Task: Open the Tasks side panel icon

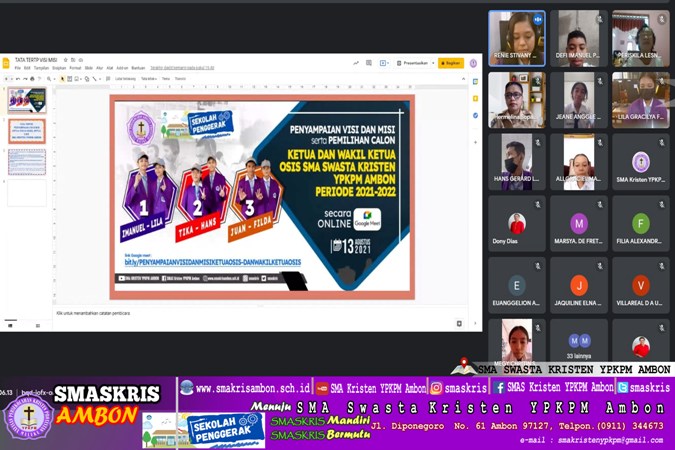Action: [x=475, y=115]
